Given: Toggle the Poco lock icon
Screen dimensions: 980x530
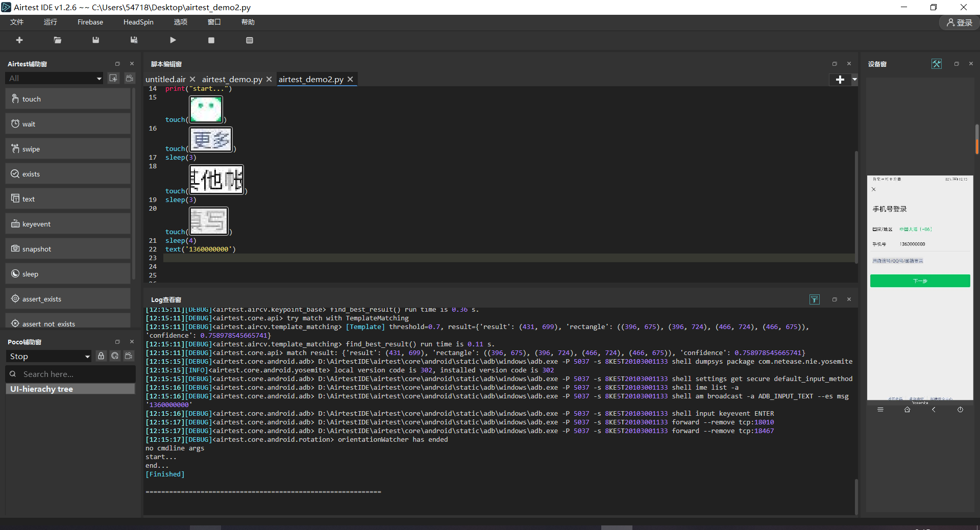Looking at the screenshot, I should click(101, 356).
